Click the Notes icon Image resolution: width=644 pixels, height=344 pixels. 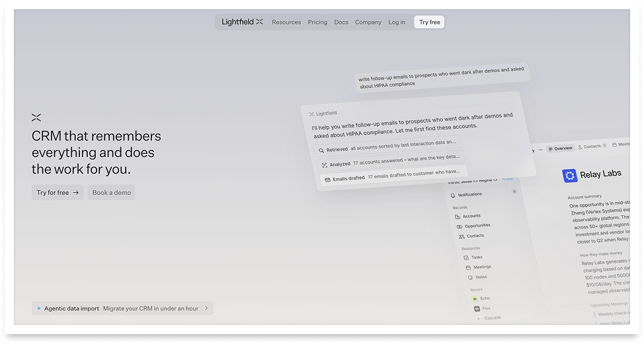[x=470, y=277]
